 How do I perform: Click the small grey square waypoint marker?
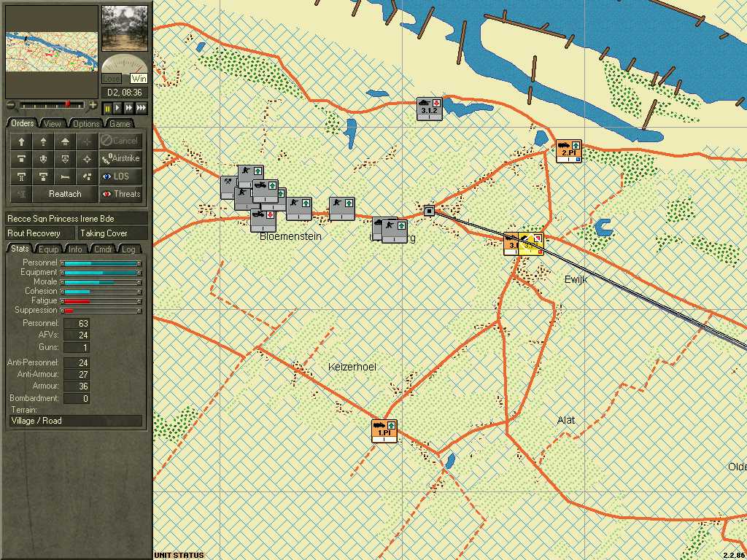[429, 210]
